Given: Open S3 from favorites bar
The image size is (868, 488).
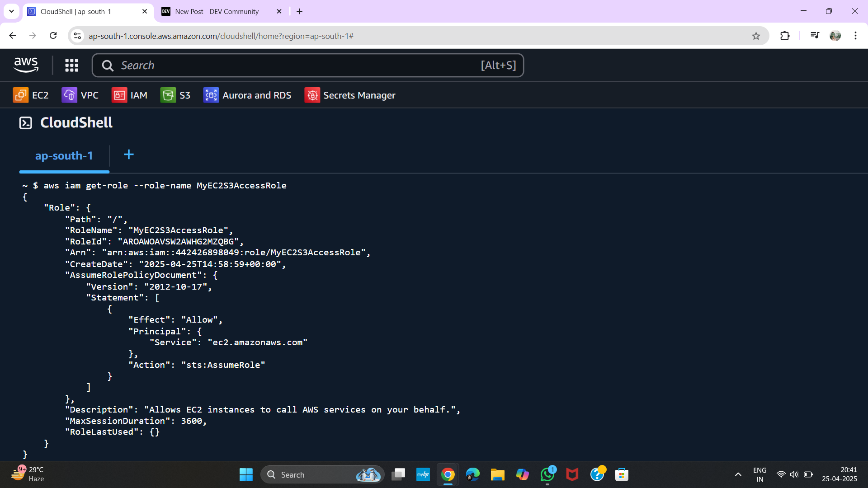Looking at the screenshot, I should click(175, 95).
